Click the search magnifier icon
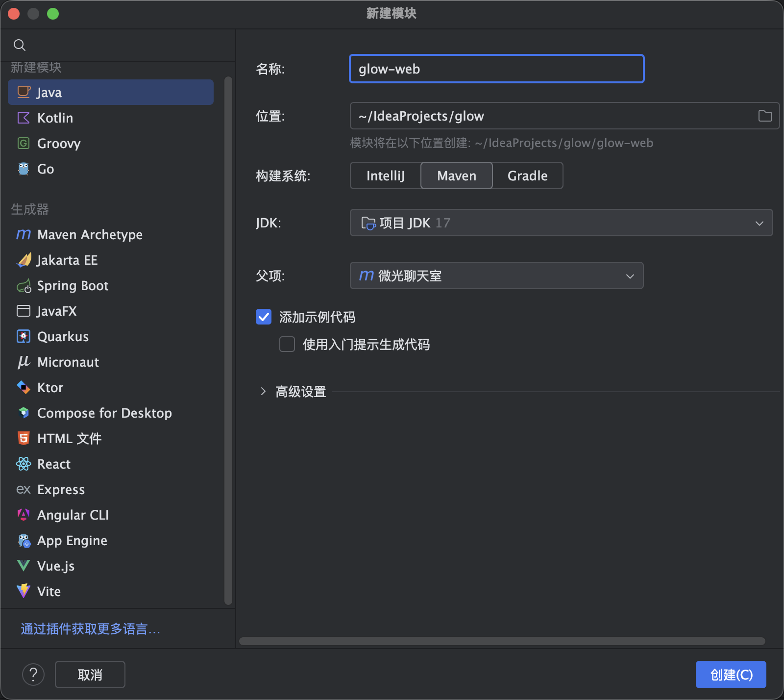 (x=20, y=45)
